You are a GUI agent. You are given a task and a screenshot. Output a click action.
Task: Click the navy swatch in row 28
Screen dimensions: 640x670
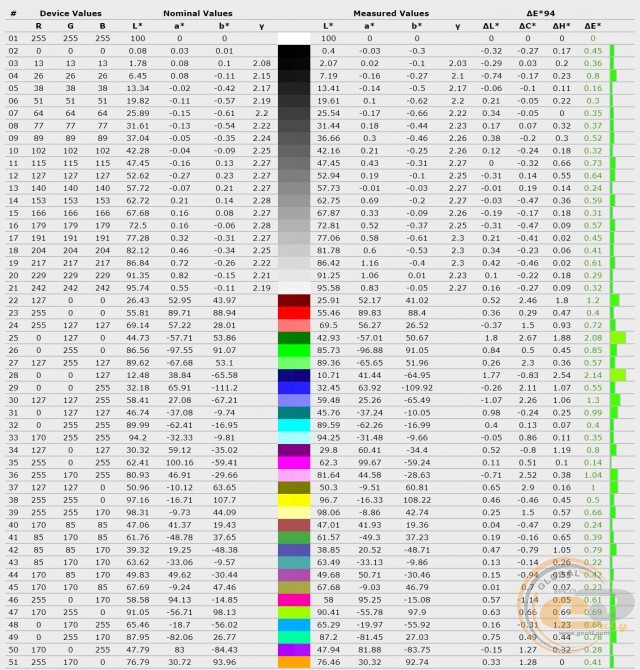click(x=294, y=375)
